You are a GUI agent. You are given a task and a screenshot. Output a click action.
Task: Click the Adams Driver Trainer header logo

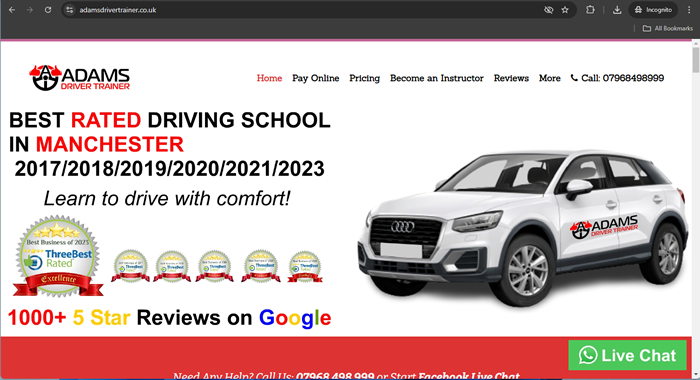[79, 78]
